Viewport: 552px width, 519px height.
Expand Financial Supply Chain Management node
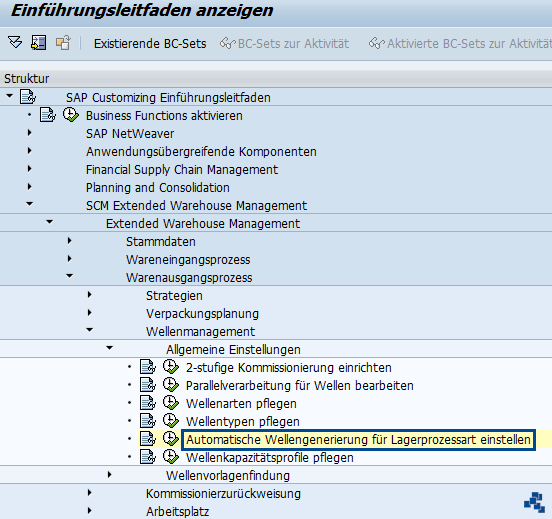coord(30,169)
